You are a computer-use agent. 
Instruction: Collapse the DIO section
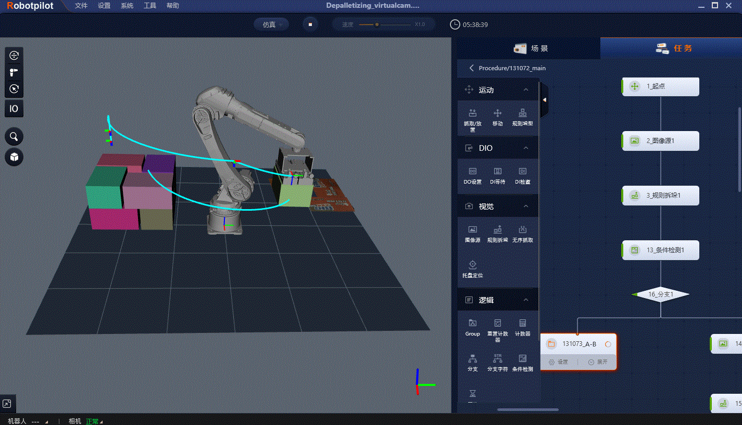[526, 148]
